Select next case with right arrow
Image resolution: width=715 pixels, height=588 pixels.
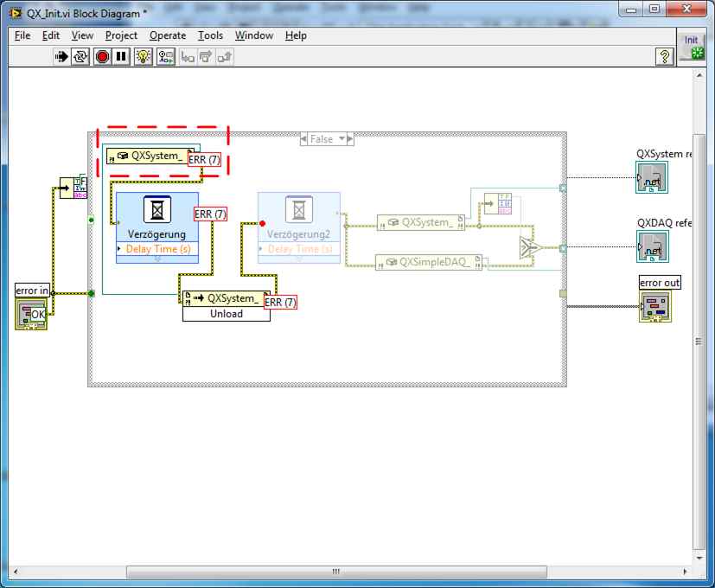350,139
